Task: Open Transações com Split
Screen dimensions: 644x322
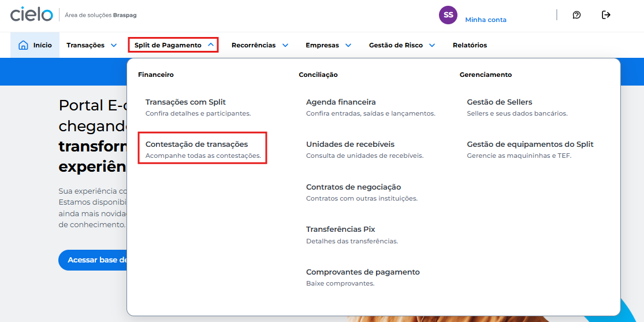Action: 185,102
